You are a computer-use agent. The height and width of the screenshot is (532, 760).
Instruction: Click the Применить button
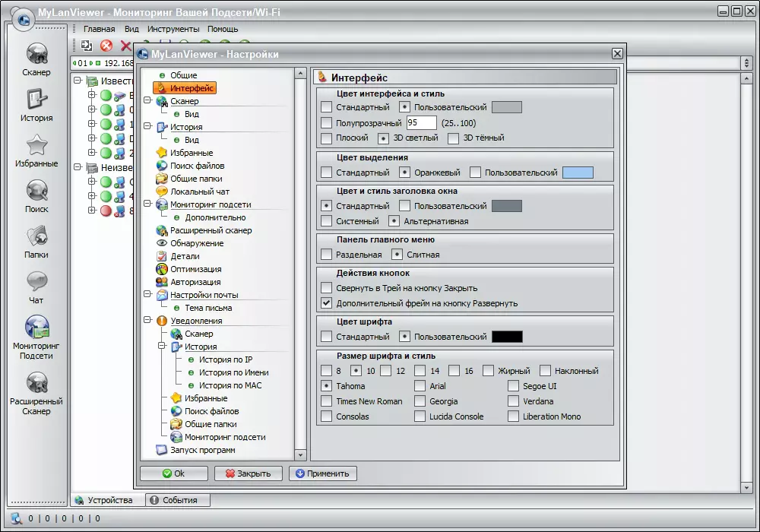click(x=323, y=473)
